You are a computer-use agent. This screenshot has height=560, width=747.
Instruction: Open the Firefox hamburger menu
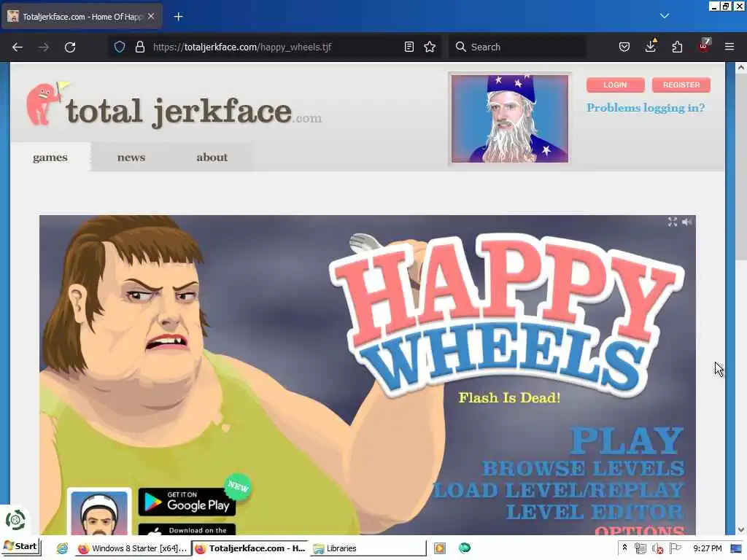pos(729,47)
